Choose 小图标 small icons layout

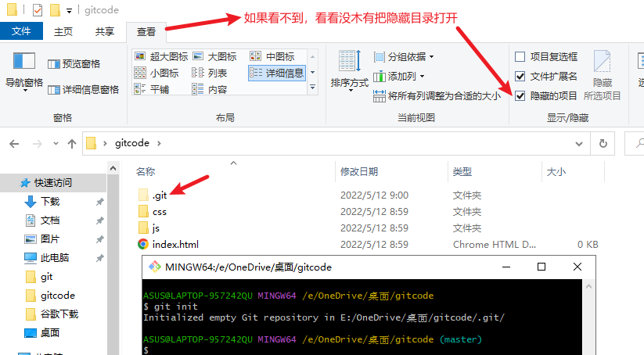pos(157,73)
